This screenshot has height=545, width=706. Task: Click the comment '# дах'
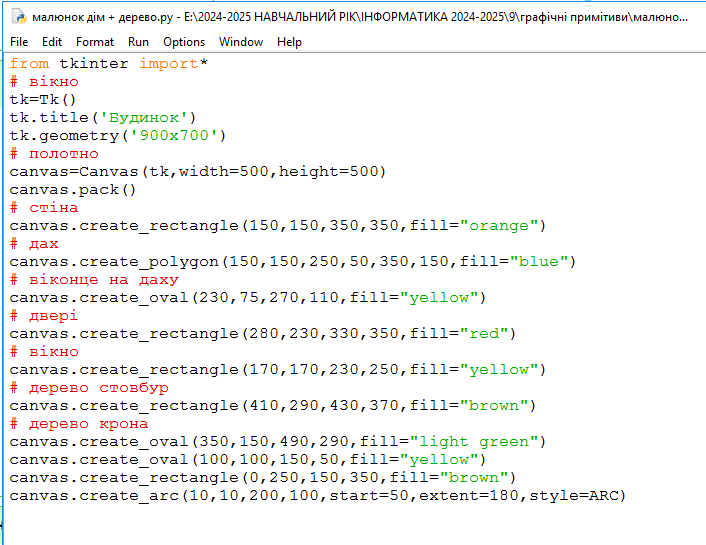(x=34, y=244)
